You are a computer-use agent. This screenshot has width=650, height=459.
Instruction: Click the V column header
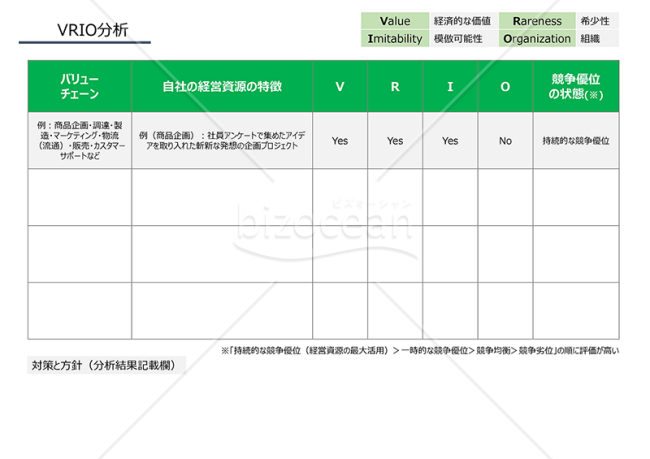(x=340, y=86)
